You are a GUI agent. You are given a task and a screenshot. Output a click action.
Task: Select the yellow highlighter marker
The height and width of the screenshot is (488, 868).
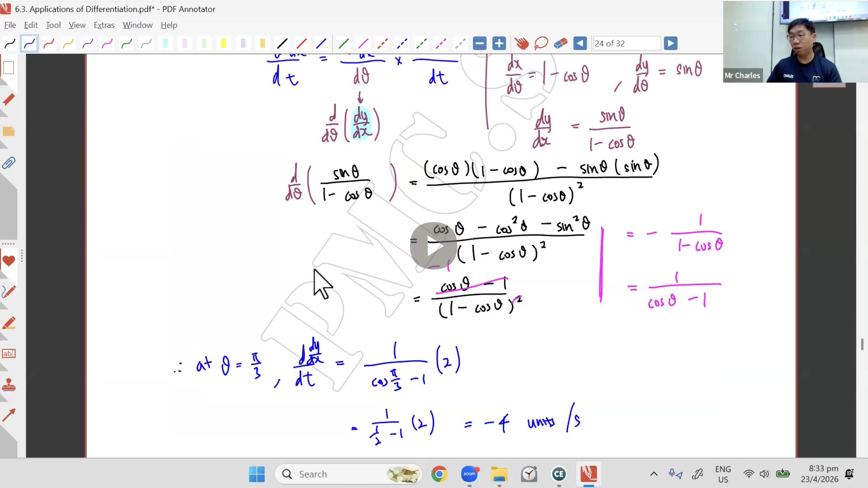223,44
